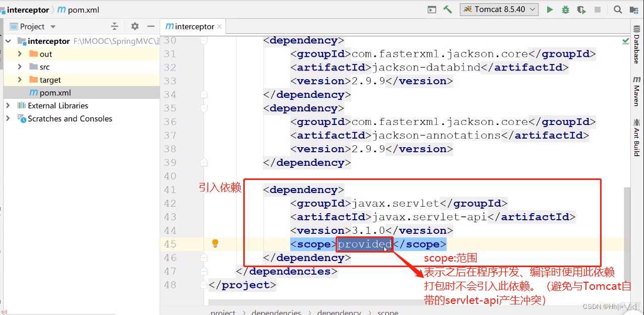Expand External Libraries node
Viewport: 644px width, 315px height.
[8, 105]
